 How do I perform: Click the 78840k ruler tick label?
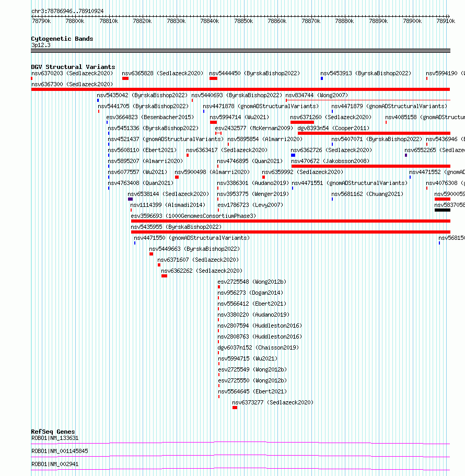pos(210,21)
